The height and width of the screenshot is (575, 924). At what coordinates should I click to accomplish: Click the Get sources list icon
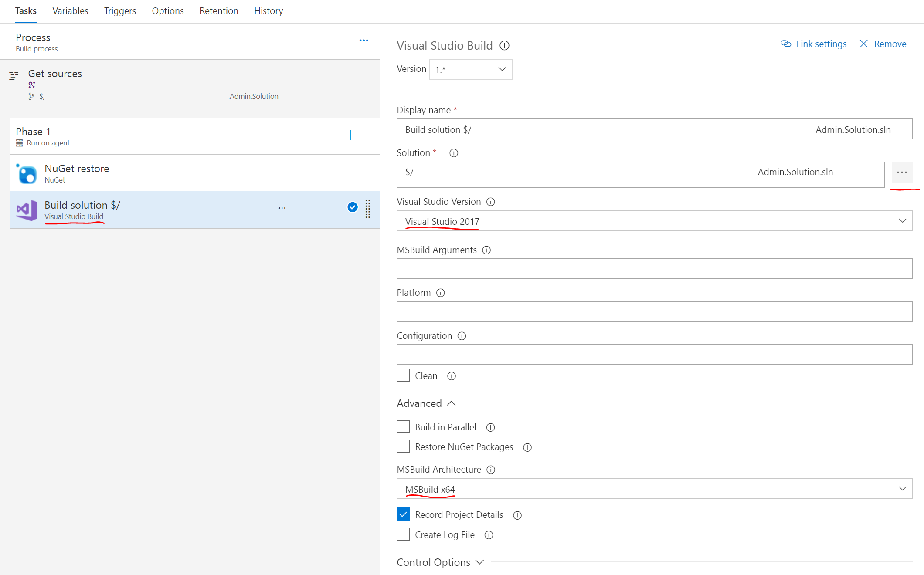pyautogui.click(x=14, y=76)
